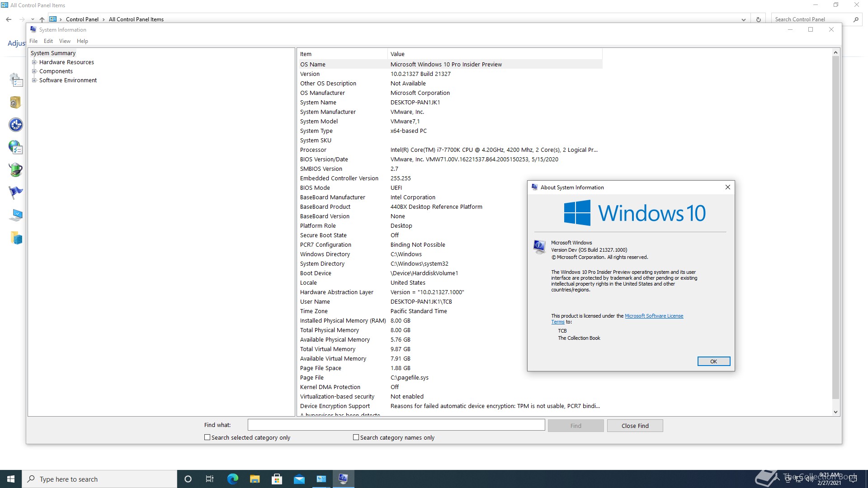The height and width of the screenshot is (488, 868).
Task: Click the System Information title bar icon
Action: tap(33, 29)
